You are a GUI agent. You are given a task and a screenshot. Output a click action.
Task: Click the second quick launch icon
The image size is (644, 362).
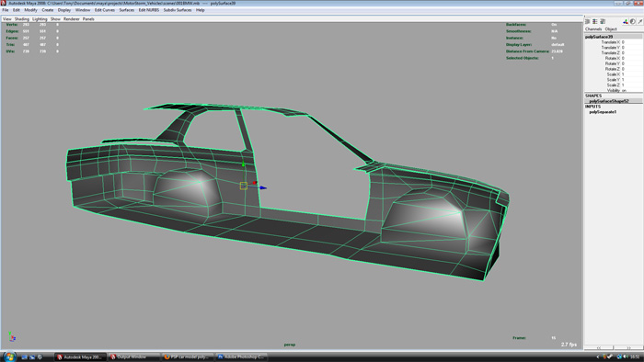click(32, 357)
